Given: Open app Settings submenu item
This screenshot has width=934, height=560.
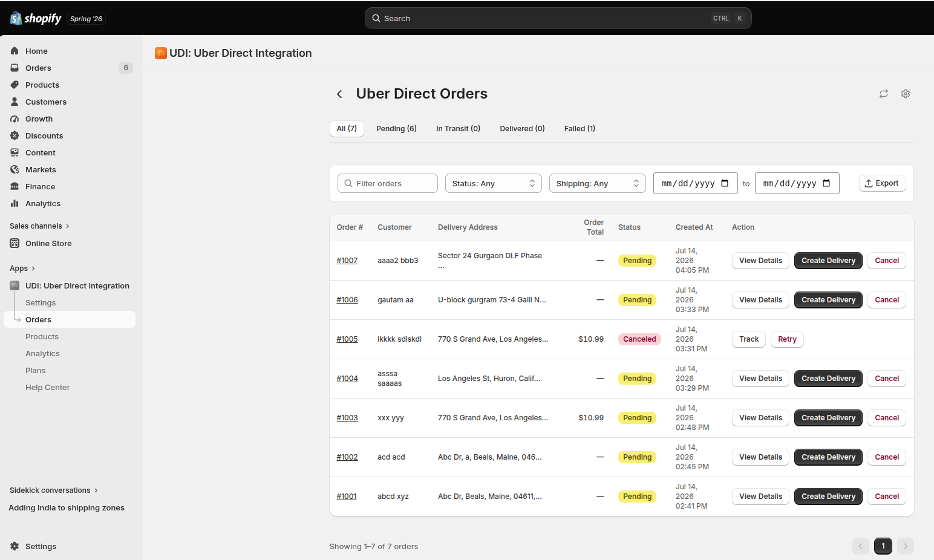Looking at the screenshot, I should (41, 302).
